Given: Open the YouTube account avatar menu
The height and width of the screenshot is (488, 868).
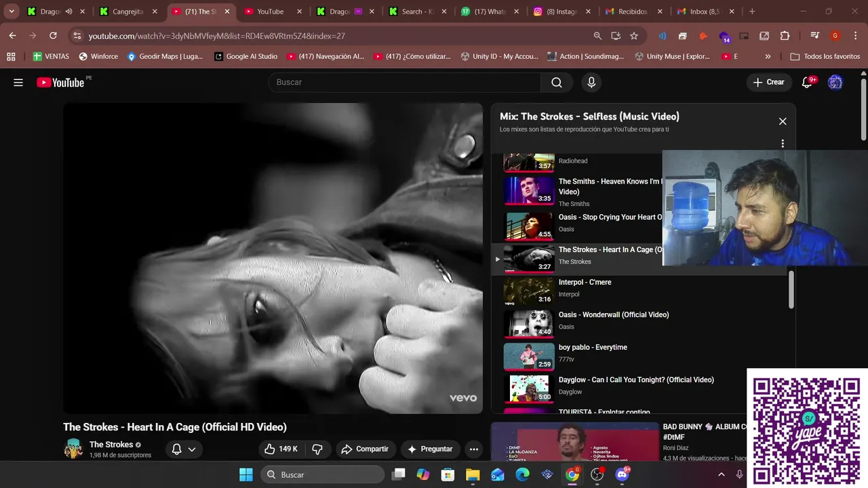Looking at the screenshot, I should point(835,82).
